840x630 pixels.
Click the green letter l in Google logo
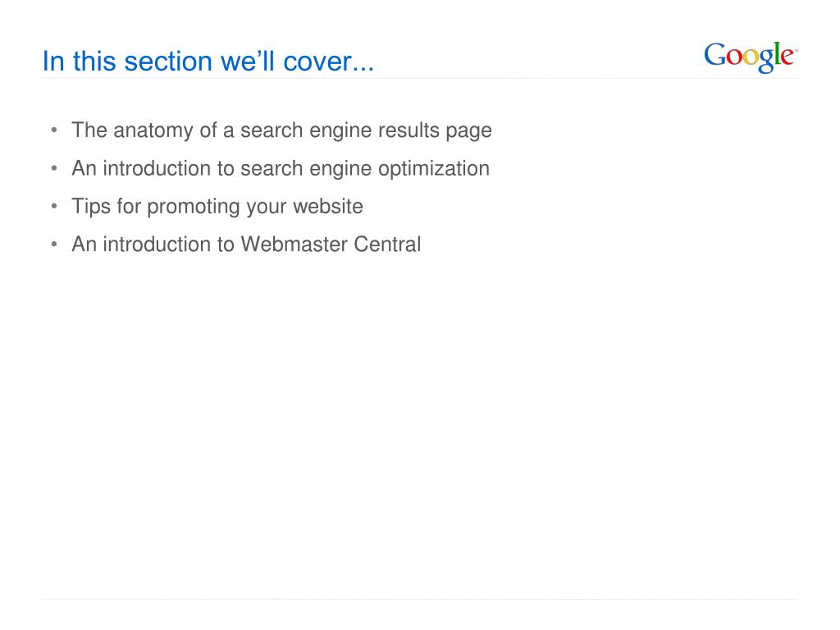click(x=778, y=53)
